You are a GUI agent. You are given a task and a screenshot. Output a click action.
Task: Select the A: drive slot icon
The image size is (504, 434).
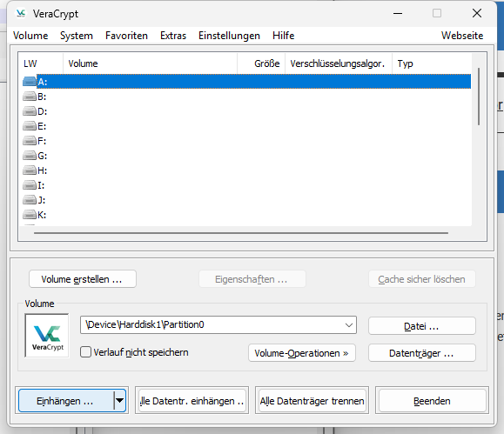tap(30, 82)
